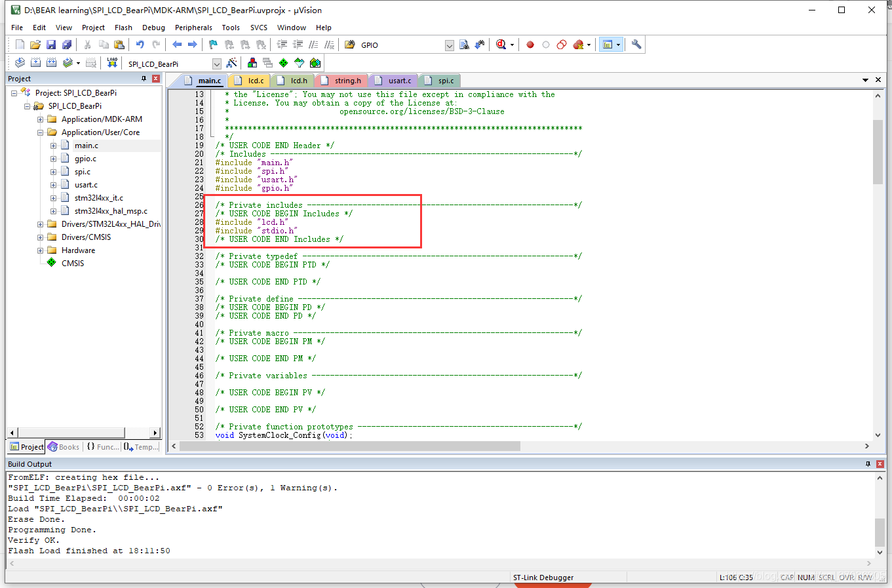Open the editor tab list dropdown arrow
Screen dimensions: 892x588
pyautogui.click(x=865, y=80)
